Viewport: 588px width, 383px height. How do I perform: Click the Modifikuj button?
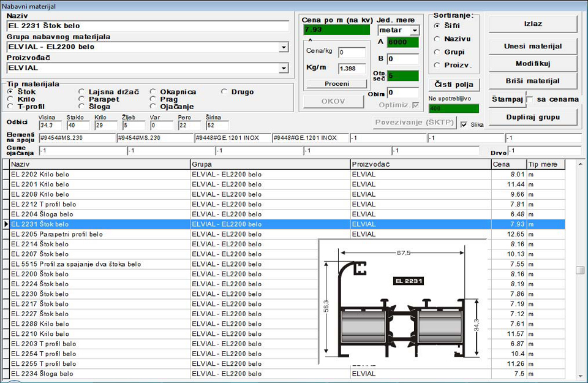[x=533, y=64]
